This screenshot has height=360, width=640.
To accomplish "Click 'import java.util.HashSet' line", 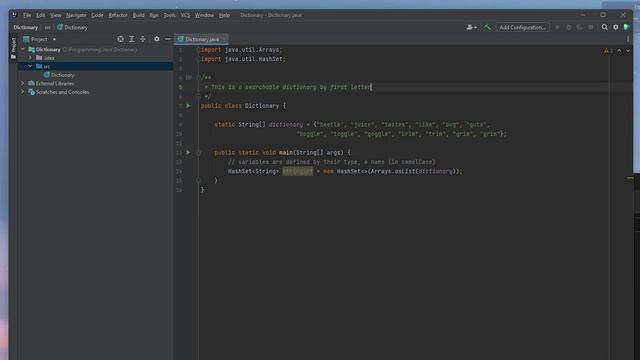I will (x=243, y=59).
